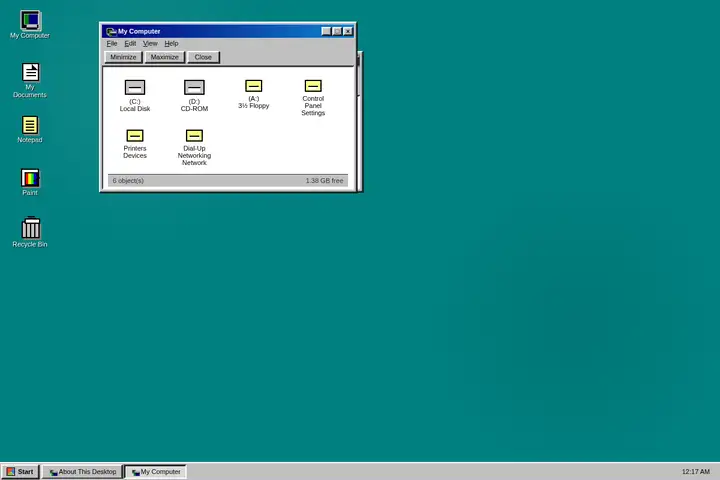Click the My Computer title bar icon

pyautogui.click(x=111, y=31)
